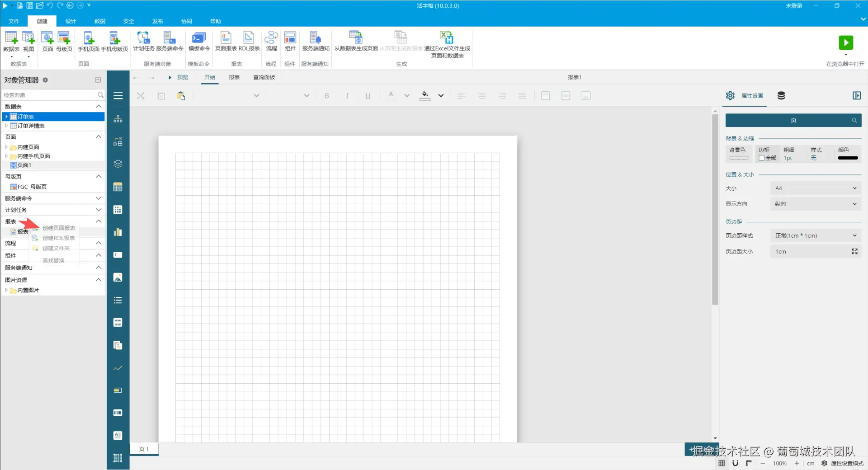Run the app with 在浏览器中打开
Viewport: 868px width, 470px height.
pyautogui.click(x=846, y=43)
